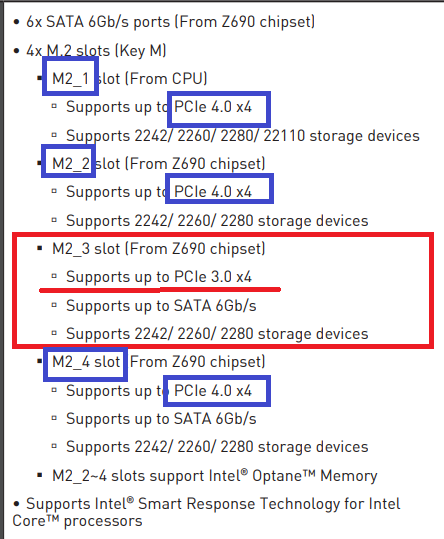Click SATA 6Gb/s line under M2_4
The width and height of the screenshot is (444, 539).
coord(161,419)
